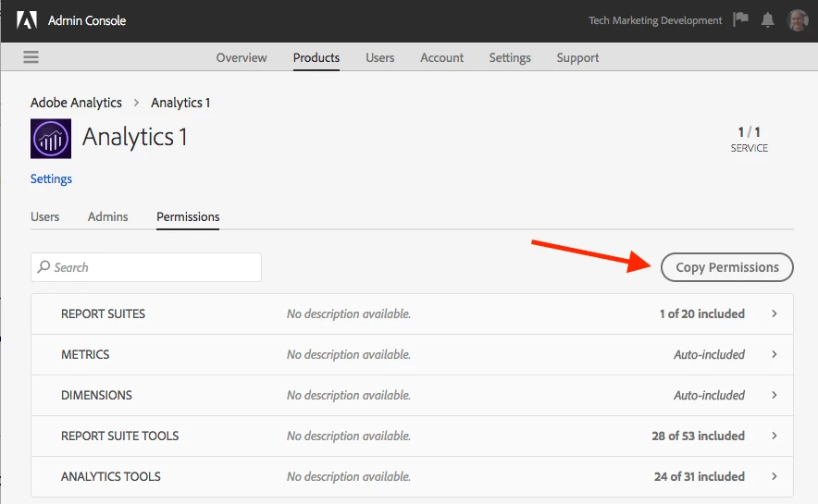Image resolution: width=818 pixels, height=504 pixels.
Task: Select the Permissions tab
Action: 188,216
